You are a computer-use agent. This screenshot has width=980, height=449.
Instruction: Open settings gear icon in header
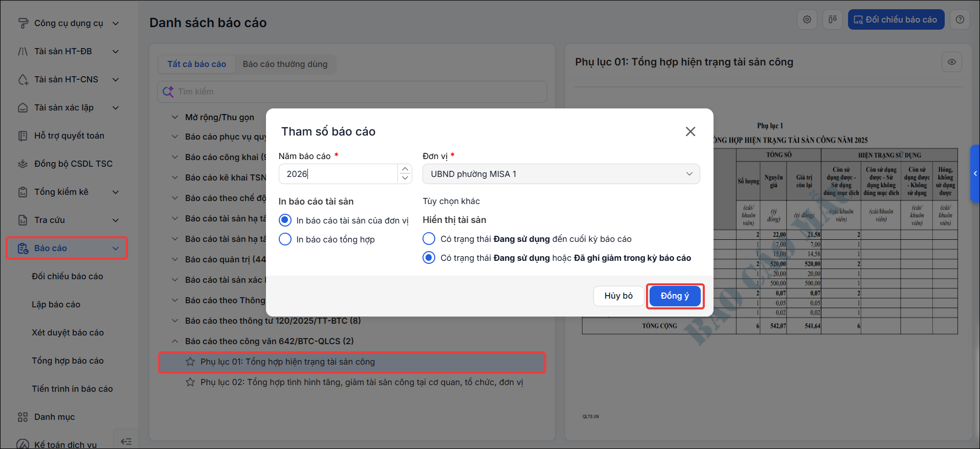[x=807, y=19]
